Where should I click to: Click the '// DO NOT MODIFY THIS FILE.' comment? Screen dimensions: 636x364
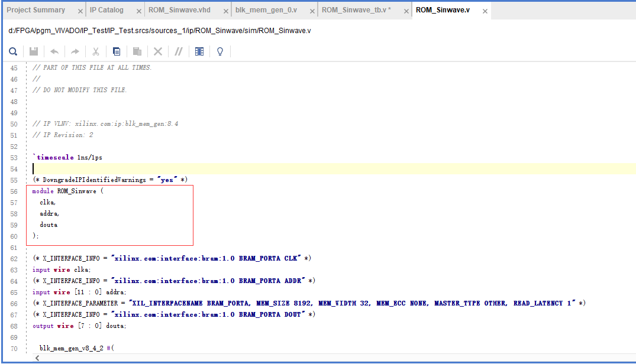click(x=79, y=90)
